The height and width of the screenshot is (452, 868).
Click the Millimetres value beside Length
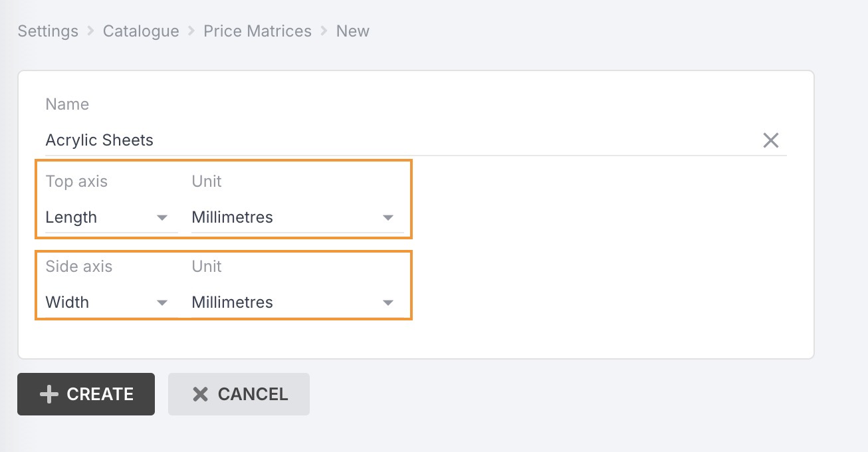pyautogui.click(x=232, y=217)
